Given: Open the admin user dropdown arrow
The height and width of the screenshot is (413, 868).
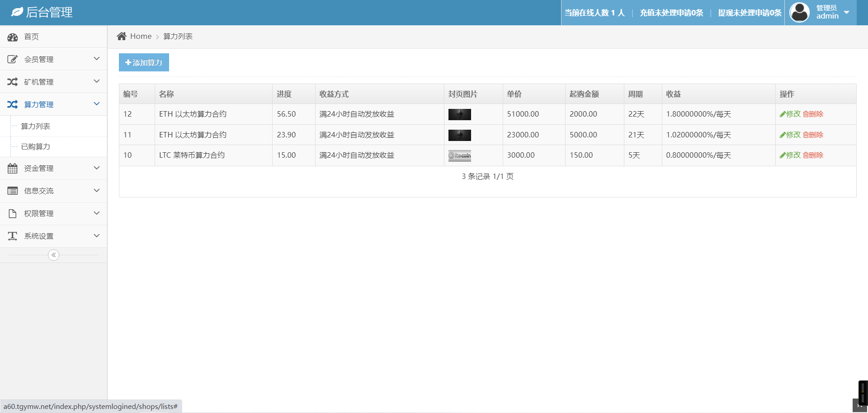Looking at the screenshot, I should coord(847,13).
